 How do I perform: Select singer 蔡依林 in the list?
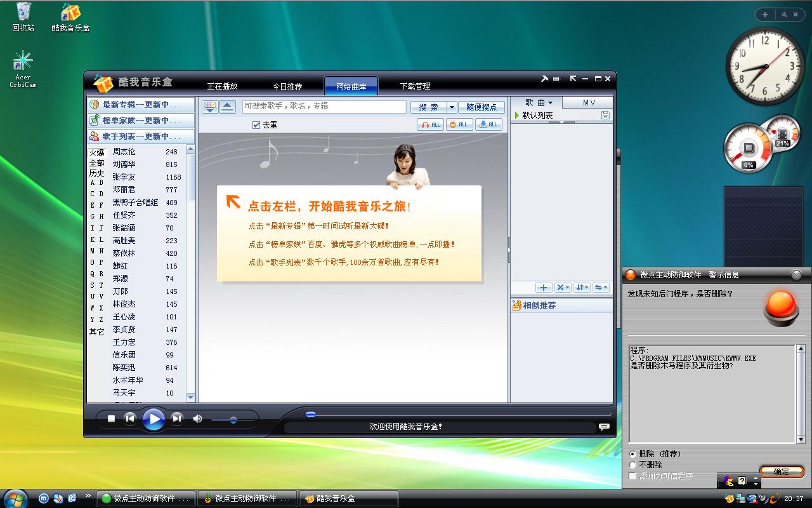(x=124, y=253)
